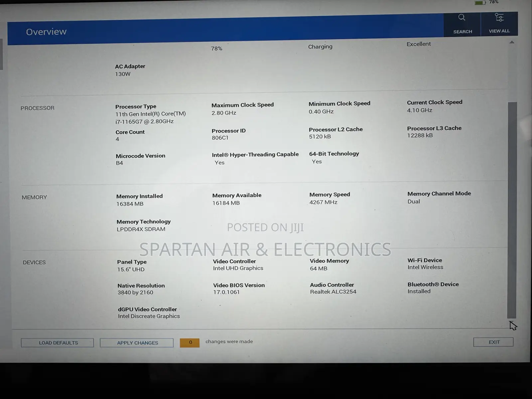The width and height of the screenshot is (532, 399).
Task: Click the 2.80 GHz value
Action: (224, 113)
